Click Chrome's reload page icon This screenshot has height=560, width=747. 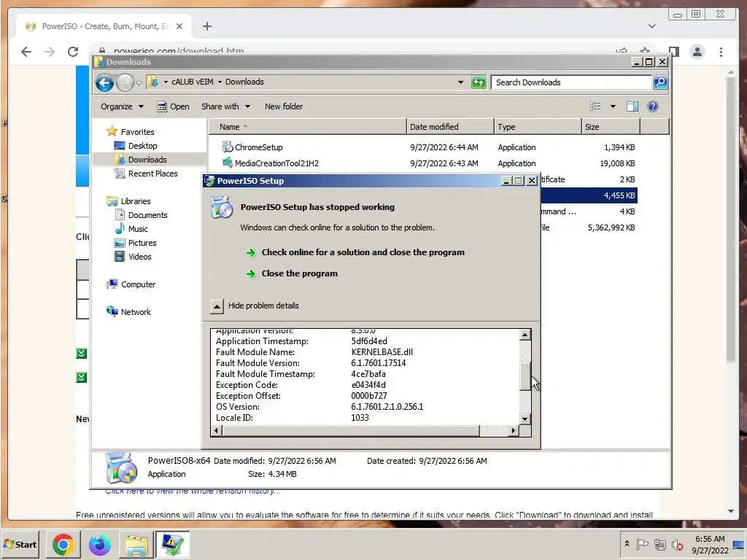click(x=73, y=52)
